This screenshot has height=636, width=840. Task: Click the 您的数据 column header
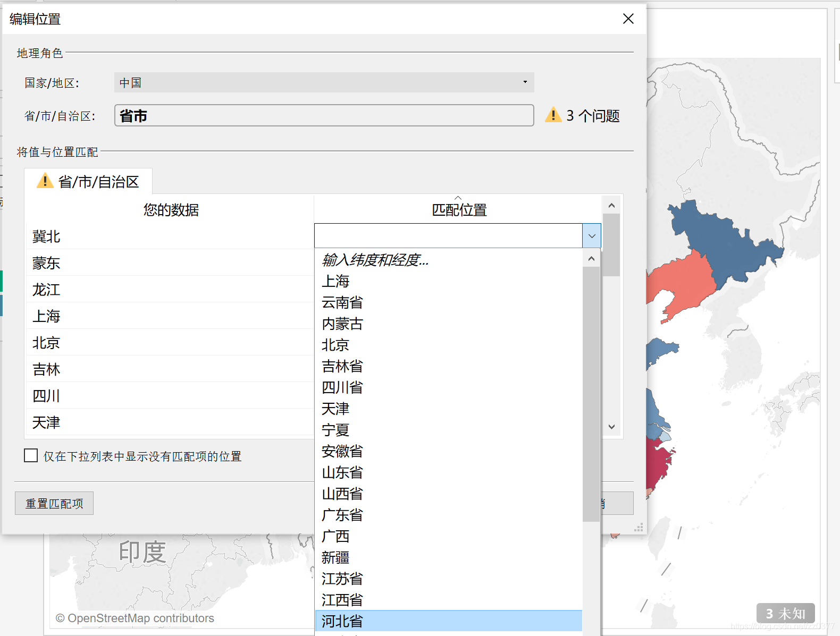[x=171, y=210]
